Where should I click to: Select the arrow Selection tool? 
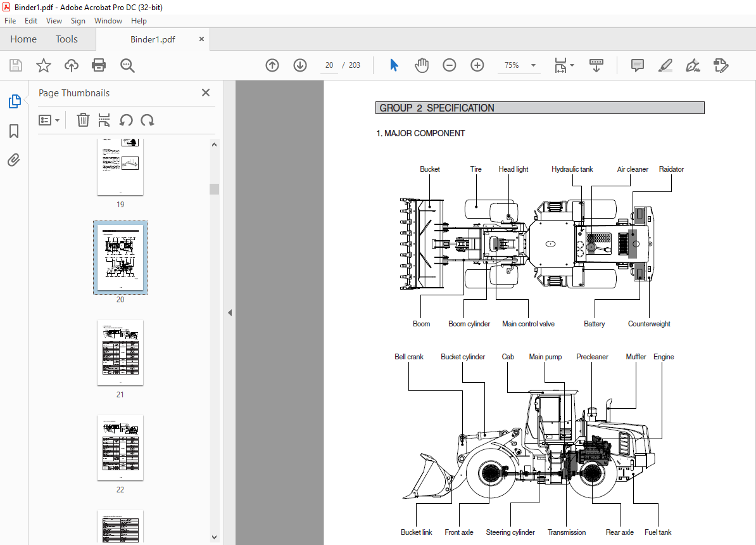[394, 65]
